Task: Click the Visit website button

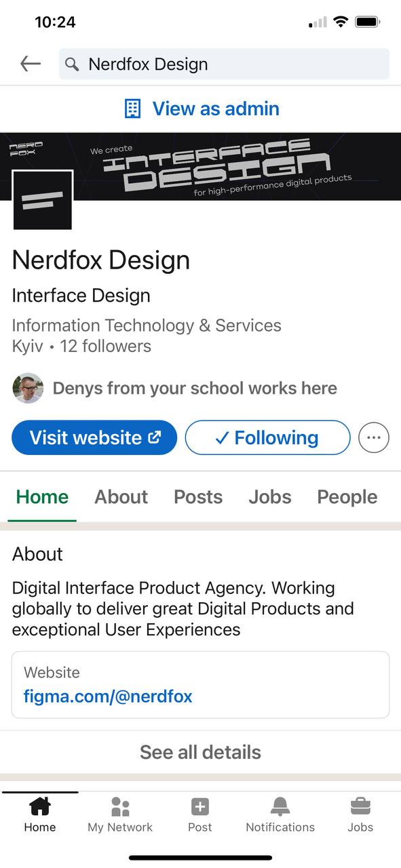Action: coord(94,437)
